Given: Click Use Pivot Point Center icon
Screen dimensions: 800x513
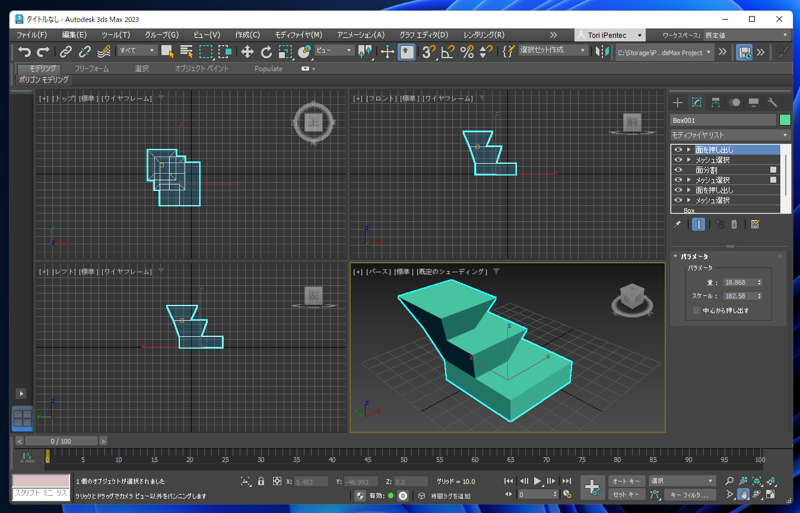Looking at the screenshot, I should click(365, 52).
